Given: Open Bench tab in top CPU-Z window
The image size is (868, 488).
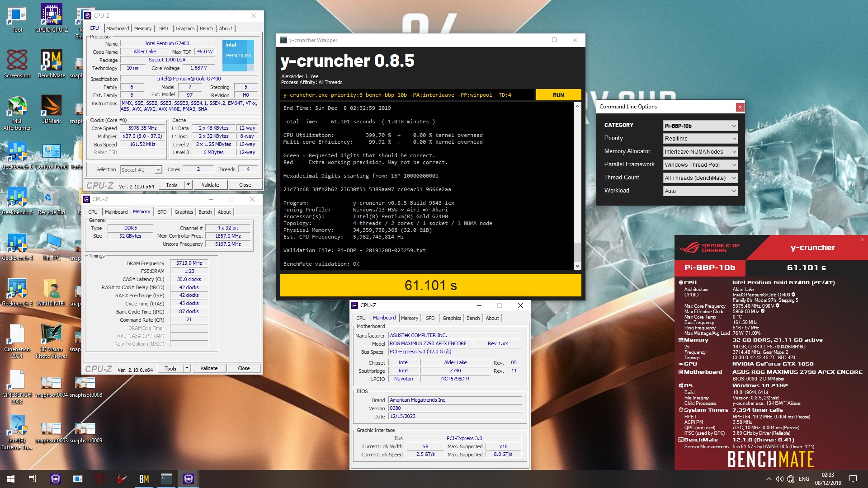Looking at the screenshot, I should [207, 28].
